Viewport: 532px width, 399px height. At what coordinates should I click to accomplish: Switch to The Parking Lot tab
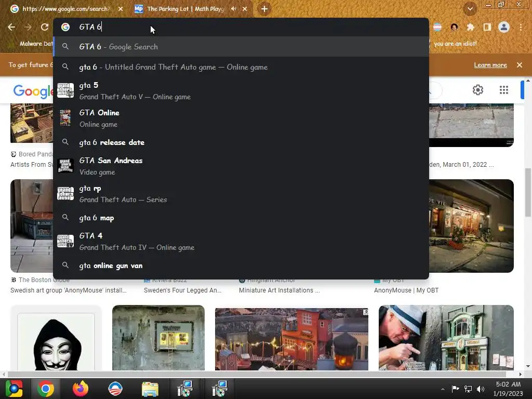tap(185, 9)
